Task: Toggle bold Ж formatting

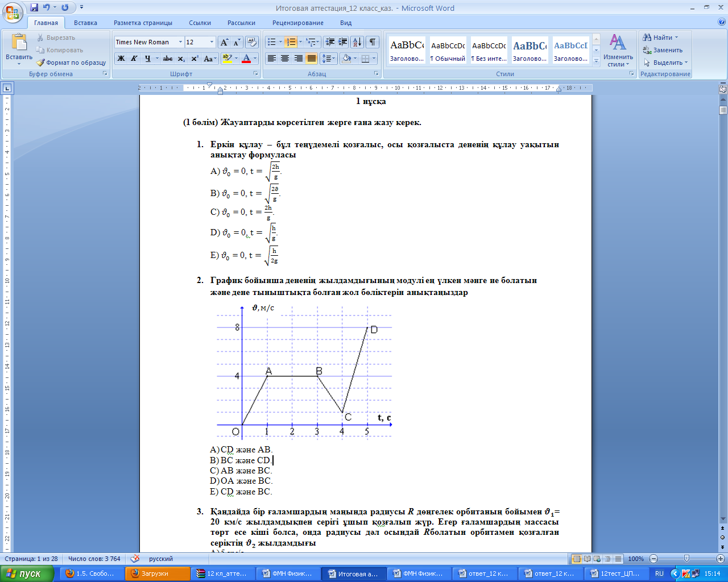Action: tap(121, 59)
